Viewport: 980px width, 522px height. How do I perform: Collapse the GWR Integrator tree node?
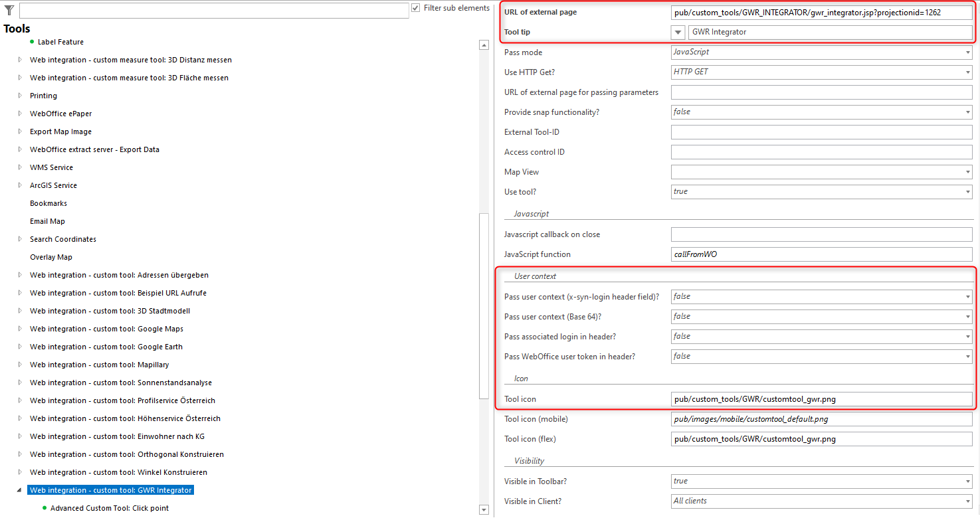20,489
